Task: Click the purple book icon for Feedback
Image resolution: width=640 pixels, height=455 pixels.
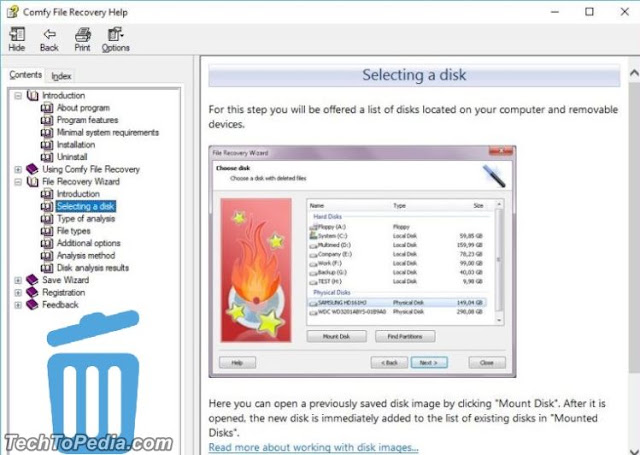Action: pos(32,304)
